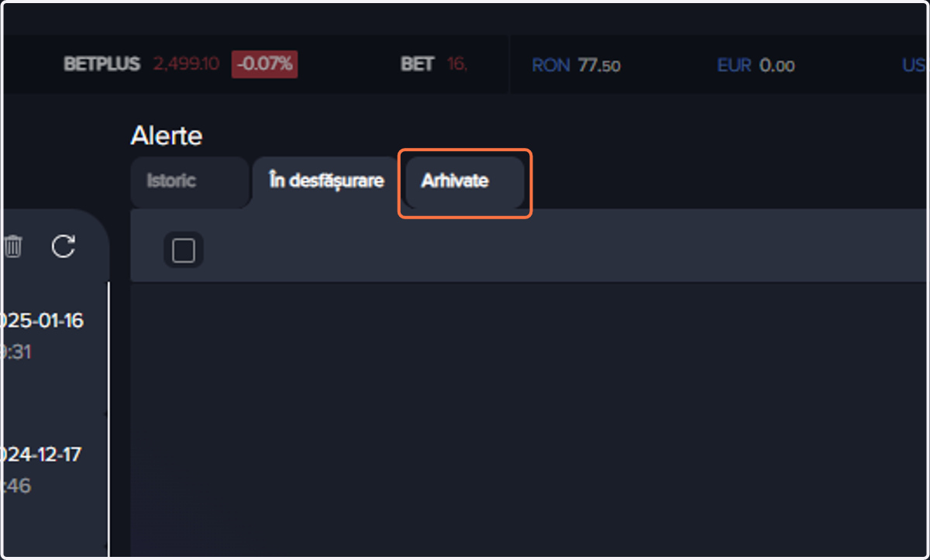Click the RON 77.50 balance
Viewport: 930px width, 560px height.
(576, 66)
